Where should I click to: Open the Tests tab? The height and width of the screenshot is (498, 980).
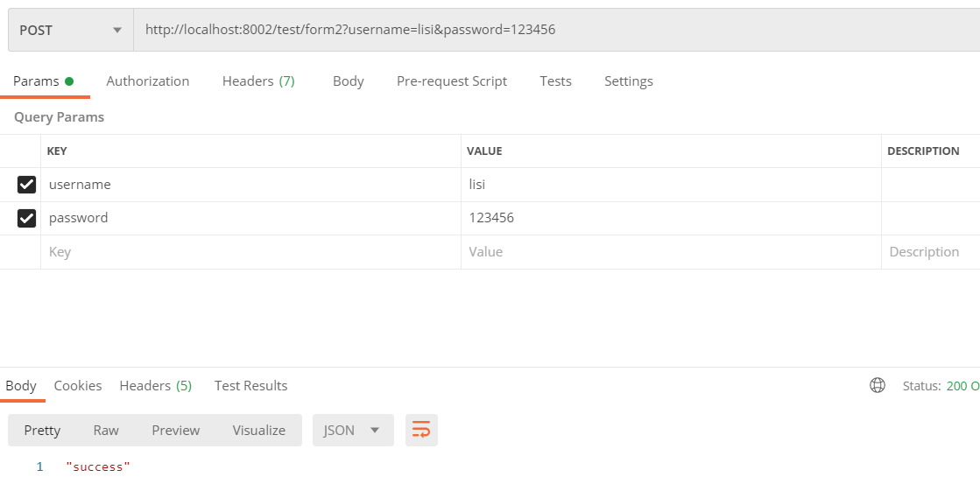555,81
